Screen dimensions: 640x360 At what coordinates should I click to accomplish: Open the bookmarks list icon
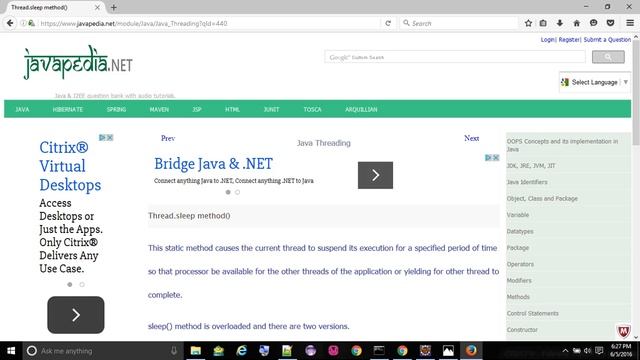pyautogui.click(x=543, y=23)
